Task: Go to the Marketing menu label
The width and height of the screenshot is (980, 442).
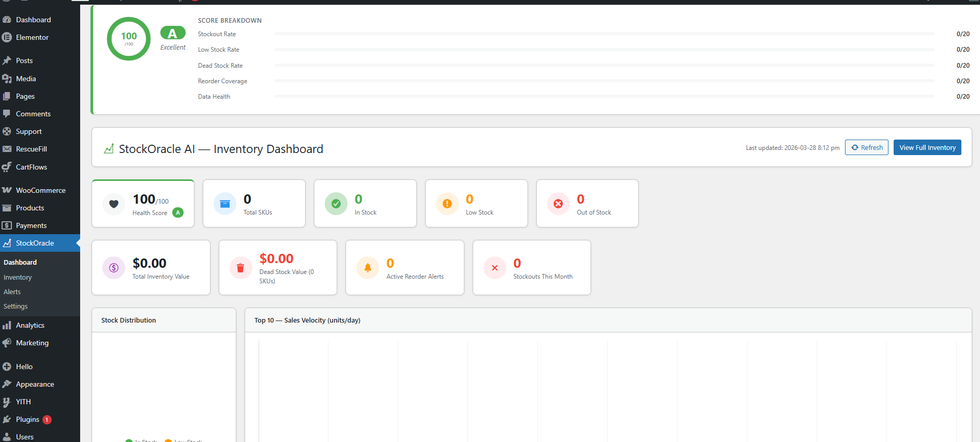Action: coord(32,343)
